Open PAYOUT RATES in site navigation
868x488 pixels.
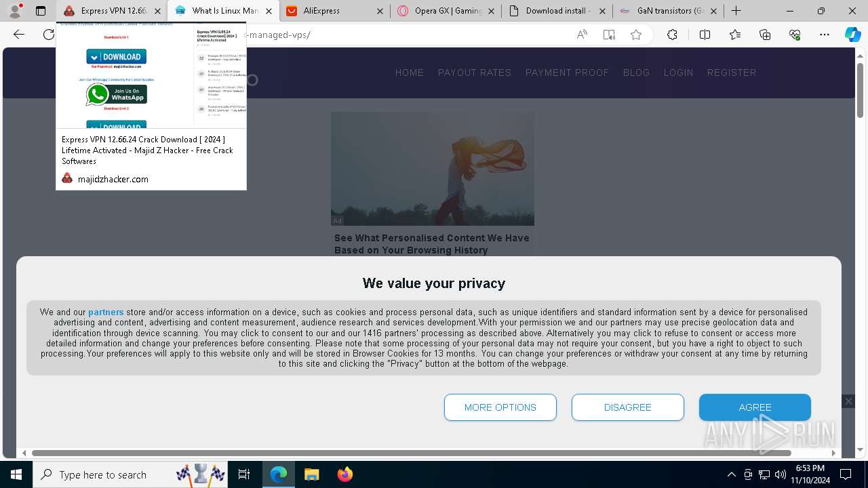[x=475, y=73]
